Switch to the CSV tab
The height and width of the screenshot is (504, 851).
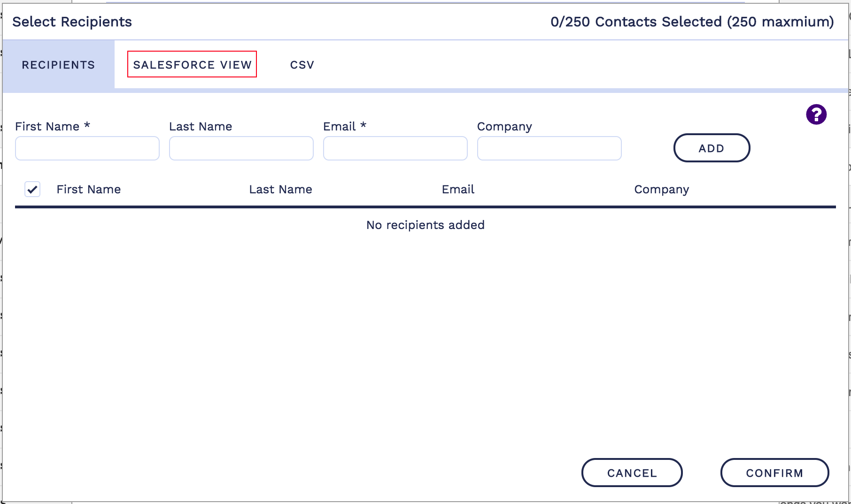pyautogui.click(x=302, y=65)
